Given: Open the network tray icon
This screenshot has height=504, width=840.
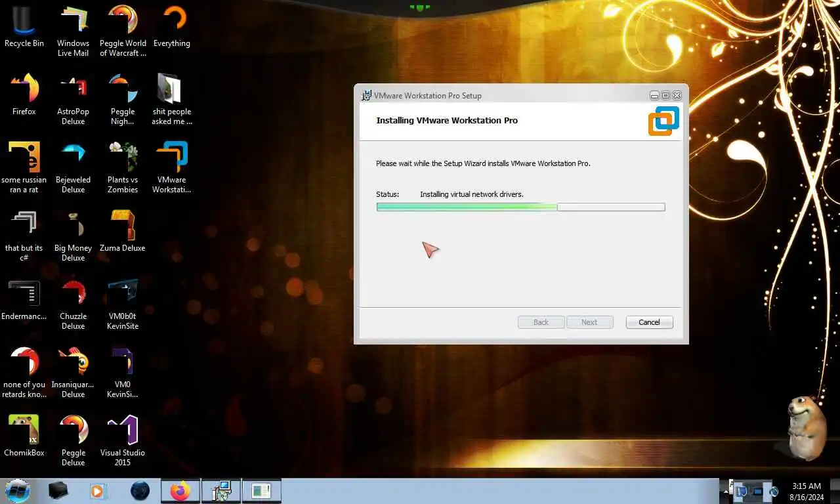Looking at the screenshot, I should [758, 491].
